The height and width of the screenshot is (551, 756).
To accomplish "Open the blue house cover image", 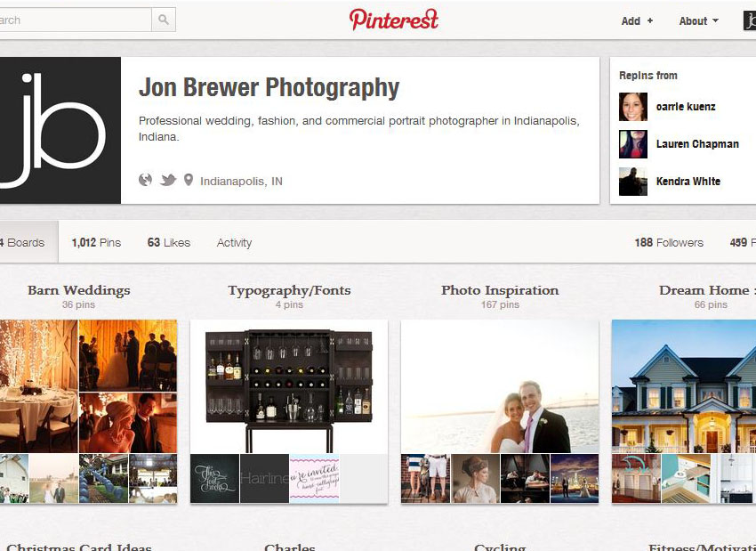I will click(684, 386).
